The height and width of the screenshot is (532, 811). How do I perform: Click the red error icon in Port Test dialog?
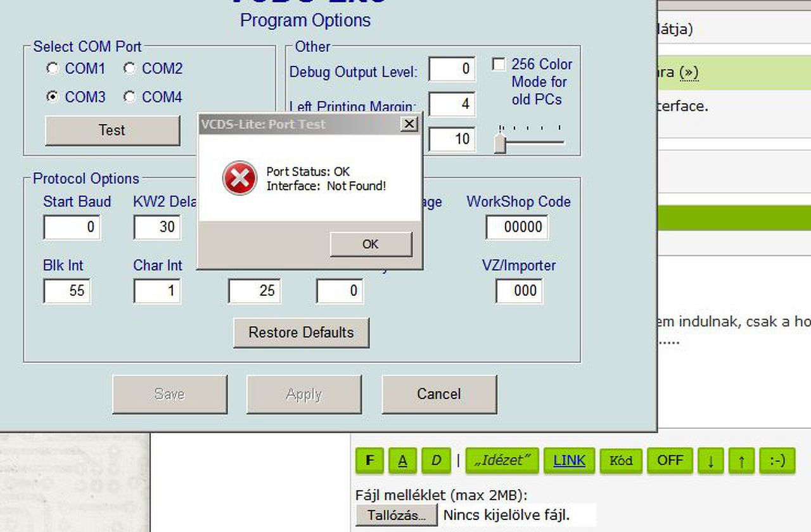coord(239,178)
